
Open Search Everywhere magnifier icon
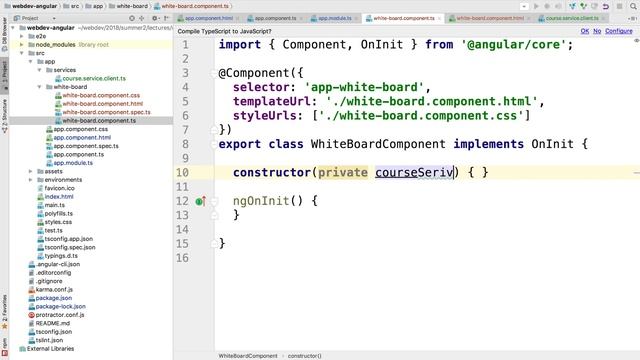coord(633,6)
